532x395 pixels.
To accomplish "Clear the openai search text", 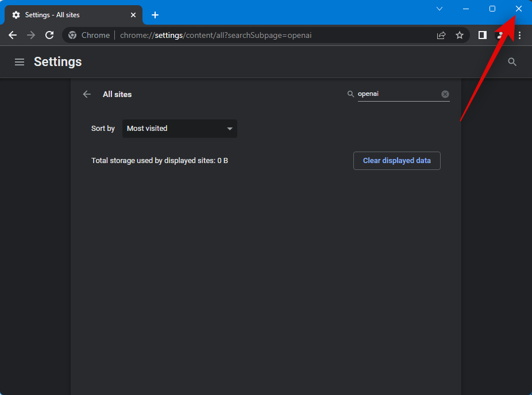I will point(445,94).
